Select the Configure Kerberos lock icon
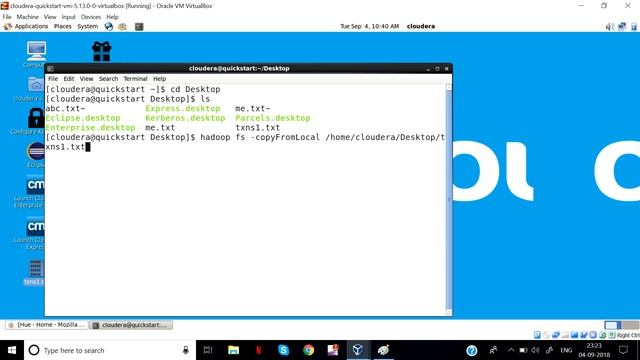640x360 pixels. pos(36,118)
